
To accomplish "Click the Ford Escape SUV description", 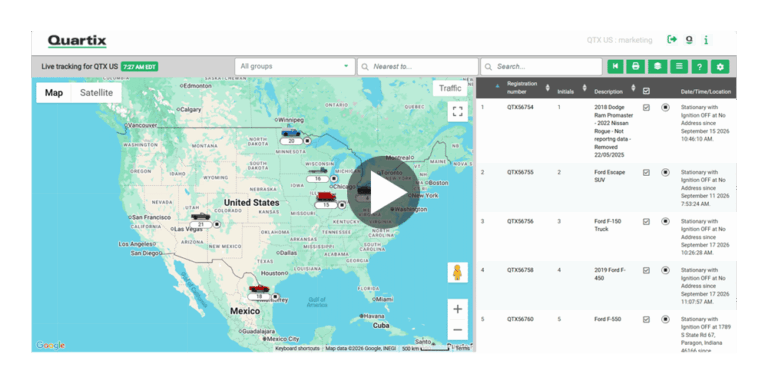I will click(609, 176).
